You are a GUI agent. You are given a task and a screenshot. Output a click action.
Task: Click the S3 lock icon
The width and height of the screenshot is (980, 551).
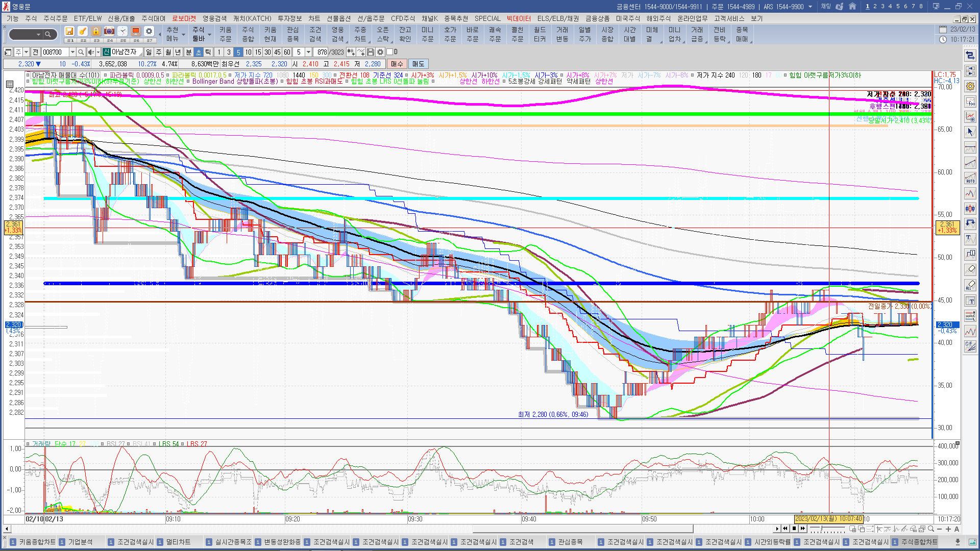coord(96,32)
